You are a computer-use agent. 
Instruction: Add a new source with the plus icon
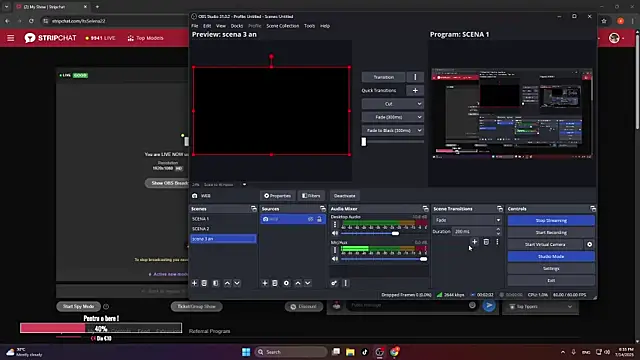point(264,283)
